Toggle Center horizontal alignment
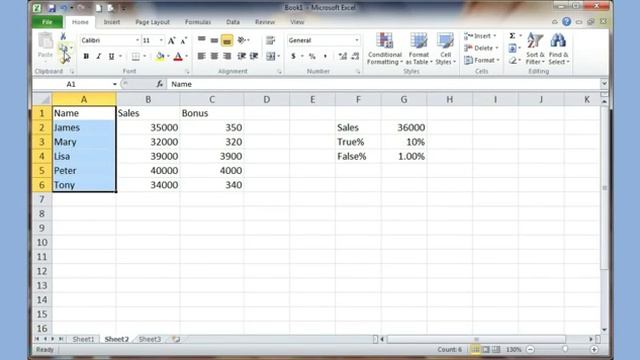Viewport: 640px width, 360px height. [x=214, y=56]
